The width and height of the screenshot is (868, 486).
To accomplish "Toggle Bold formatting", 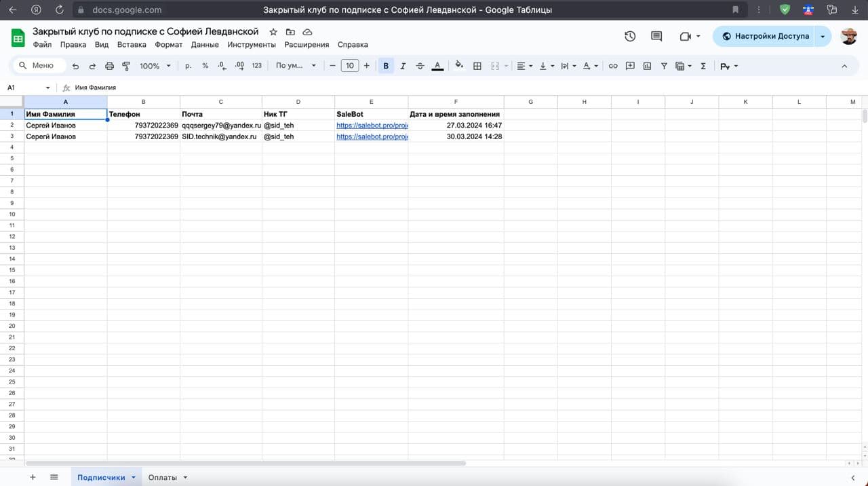I will click(x=386, y=66).
